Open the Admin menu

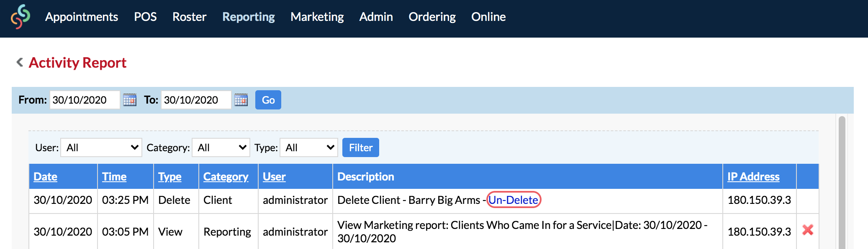376,17
